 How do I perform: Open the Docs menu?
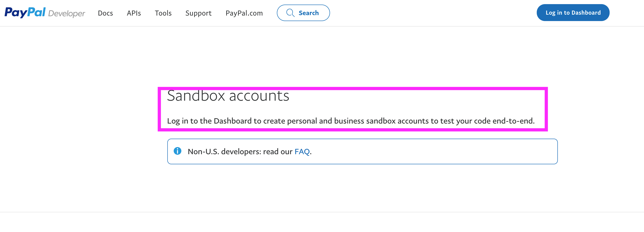point(105,13)
